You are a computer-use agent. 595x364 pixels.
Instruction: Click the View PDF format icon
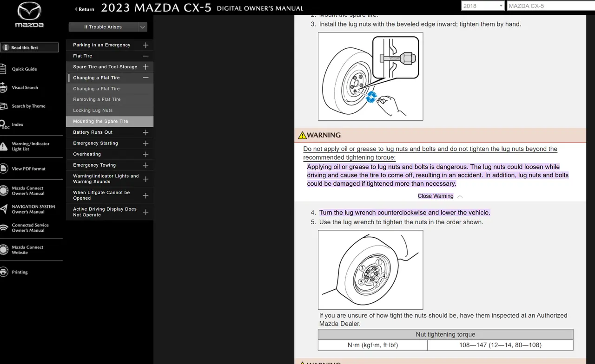click(4, 169)
